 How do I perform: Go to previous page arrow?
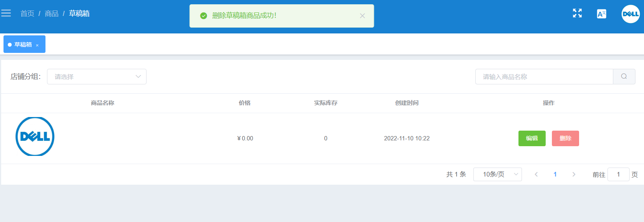point(536,174)
